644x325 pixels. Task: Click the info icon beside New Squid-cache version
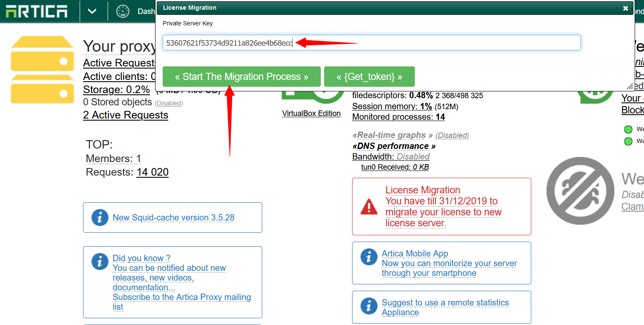(x=100, y=218)
